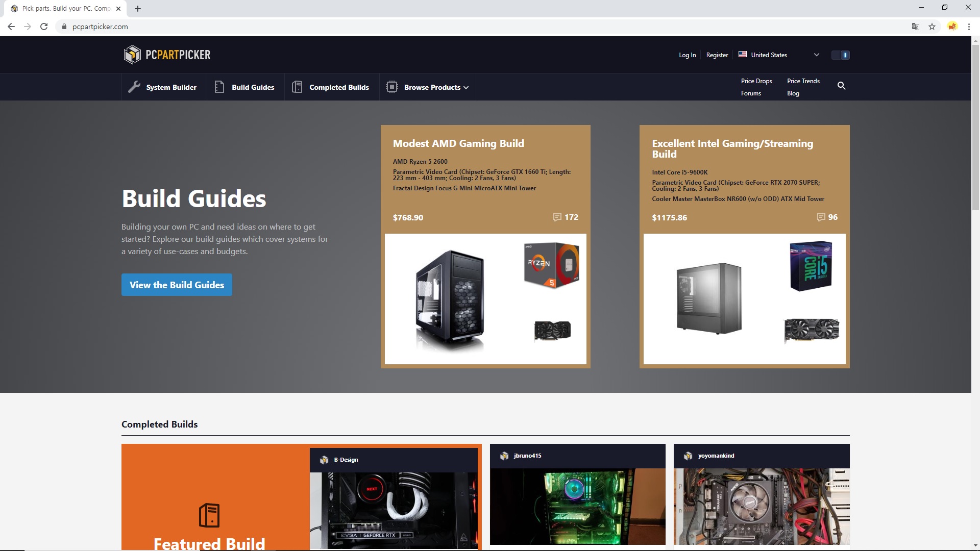Go back with browser back arrow
Viewport: 980px width, 551px height.
click(11, 27)
